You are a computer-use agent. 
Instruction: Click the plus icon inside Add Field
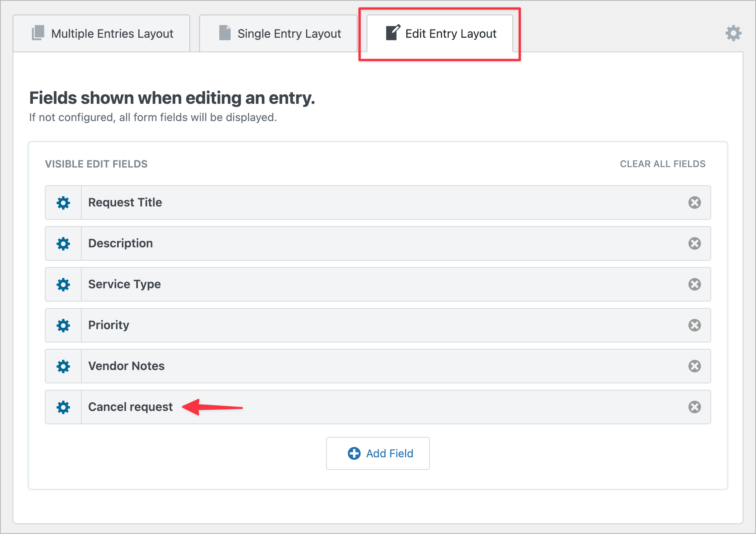click(x=354, y=453)
